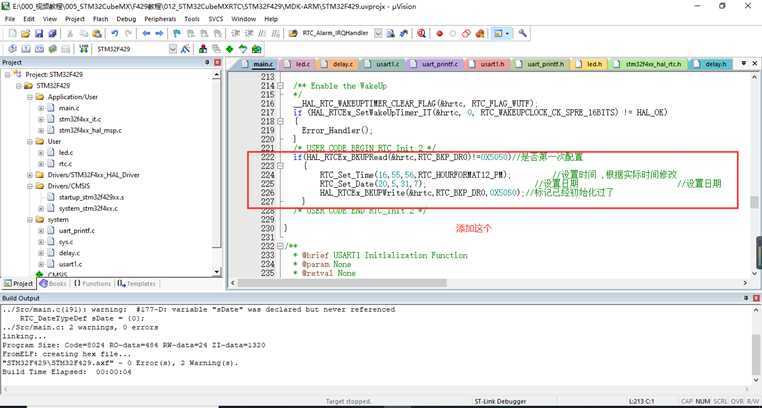Select stm32f4xx_hal_msp.c in project tree
Screen dimensions: 762x408
(90, 130)
